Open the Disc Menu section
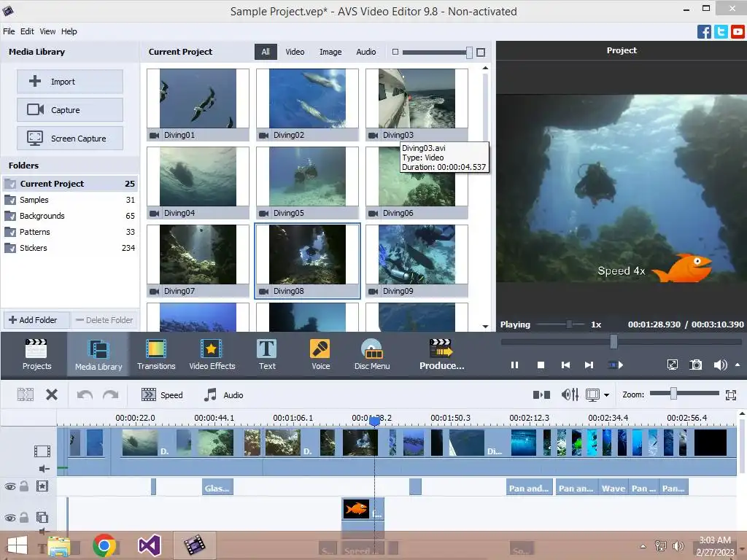 (x=372, y=354)
